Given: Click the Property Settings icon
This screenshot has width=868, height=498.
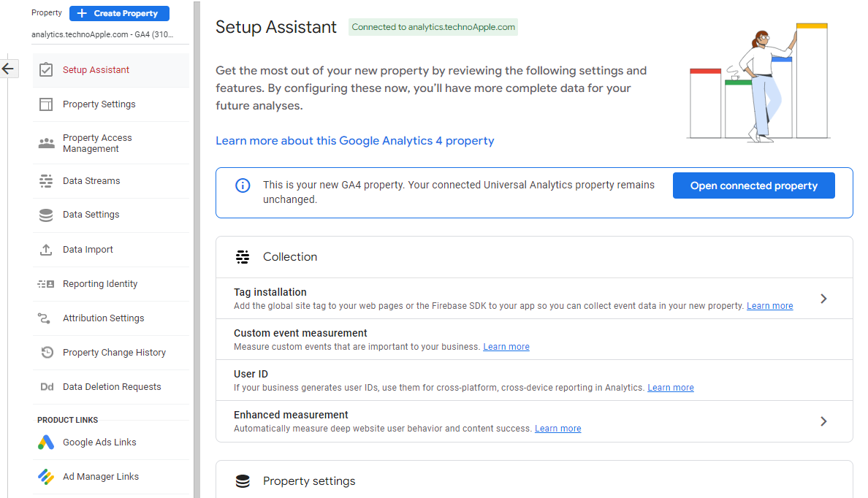Looking at the screenshot, I should pyautogui.click(x=47, y=104).
